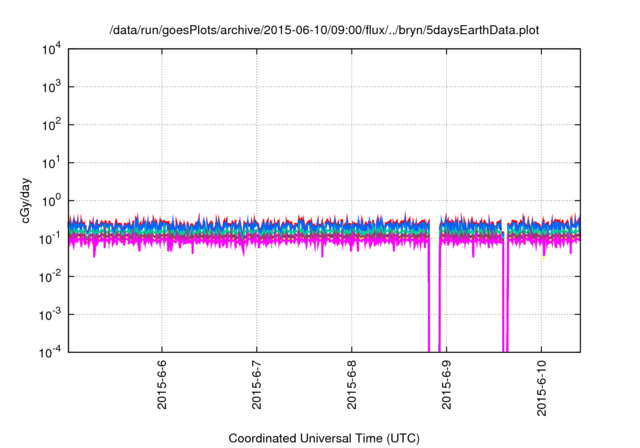The width and height of the screenshot is (640, 448).
Task: Click the cGy/day y-axis label
Action: click(25, 200)
